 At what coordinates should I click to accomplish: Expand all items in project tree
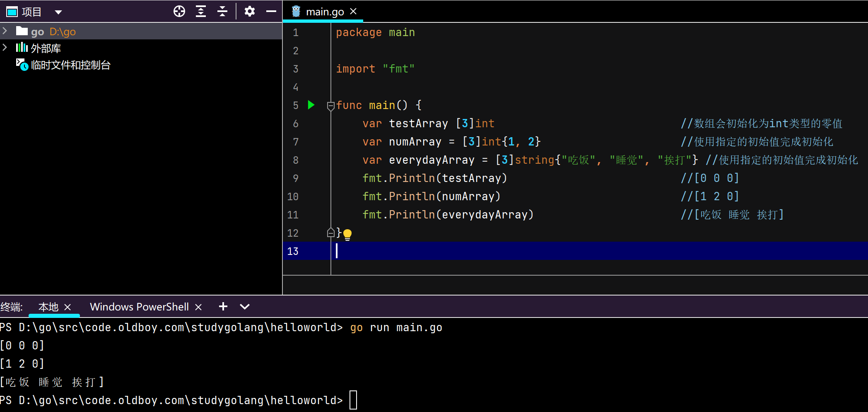(201, 12)
